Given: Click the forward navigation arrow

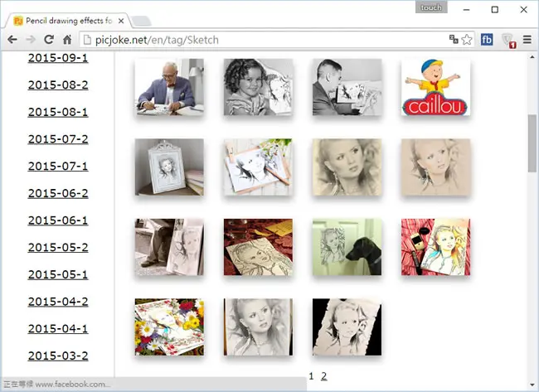Looking at the screenshot, I should [31, 40].
